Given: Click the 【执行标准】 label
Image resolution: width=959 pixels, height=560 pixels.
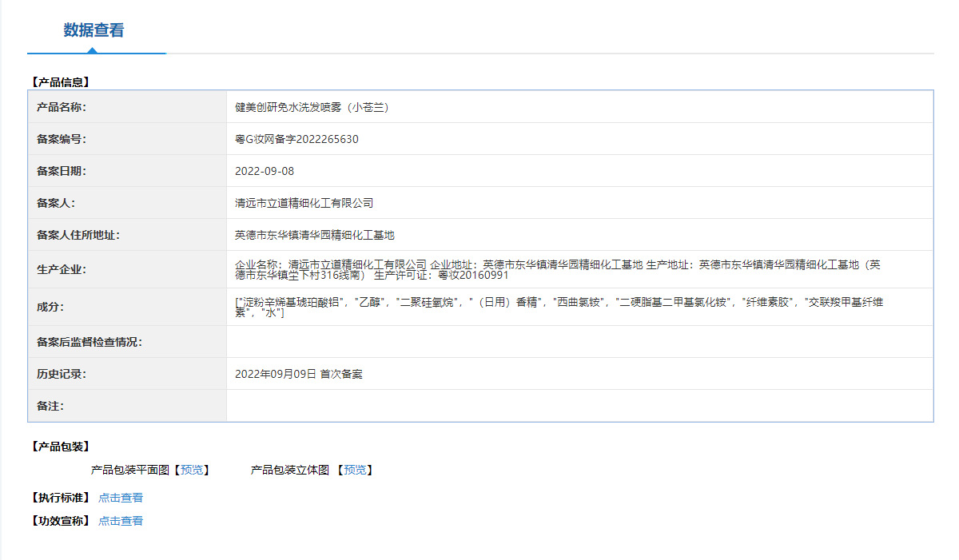Looking at the screenshot, I should tap(60, 498).
